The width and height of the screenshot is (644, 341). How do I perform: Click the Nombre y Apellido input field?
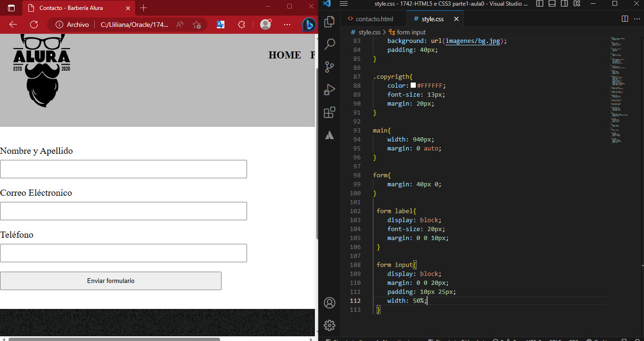(x=124, y=169)
